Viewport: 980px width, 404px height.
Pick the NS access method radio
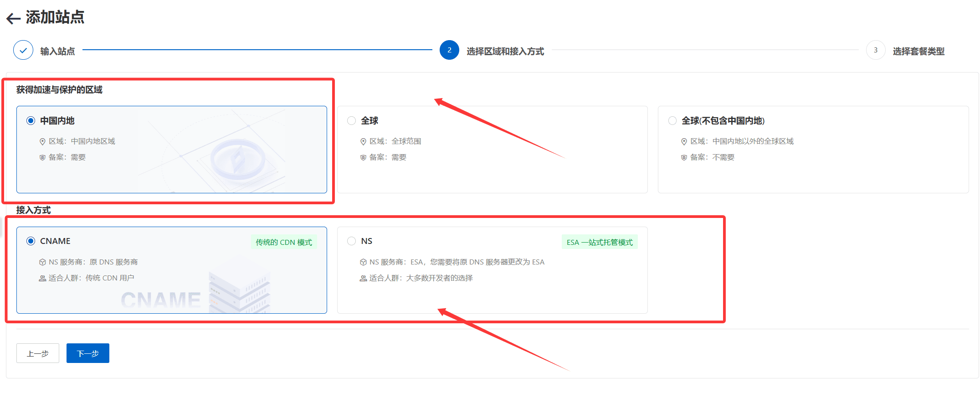[x=351, y=241]
